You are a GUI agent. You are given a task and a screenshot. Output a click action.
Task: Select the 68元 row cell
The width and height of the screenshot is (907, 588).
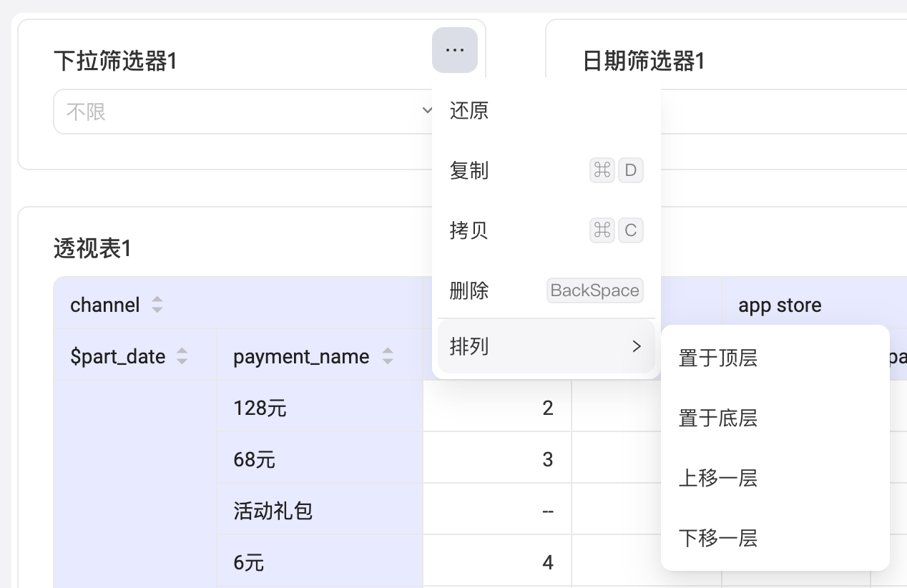click(x=320, y=459)
